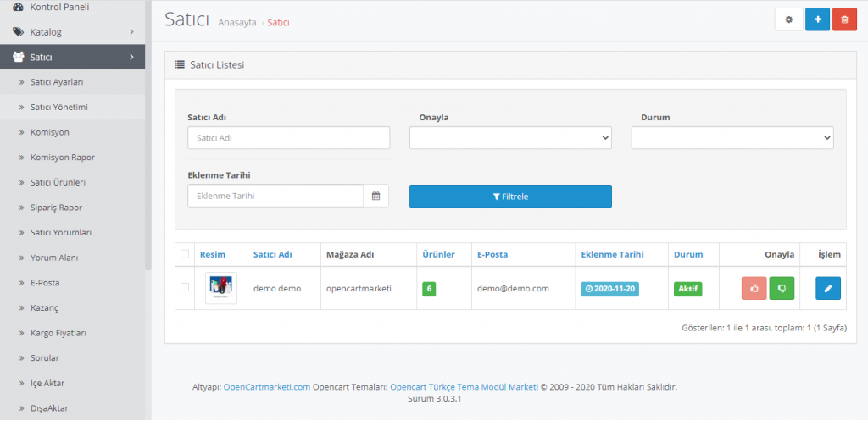
Task: Click the blue plus add seller button
Action: coord(817,19)
